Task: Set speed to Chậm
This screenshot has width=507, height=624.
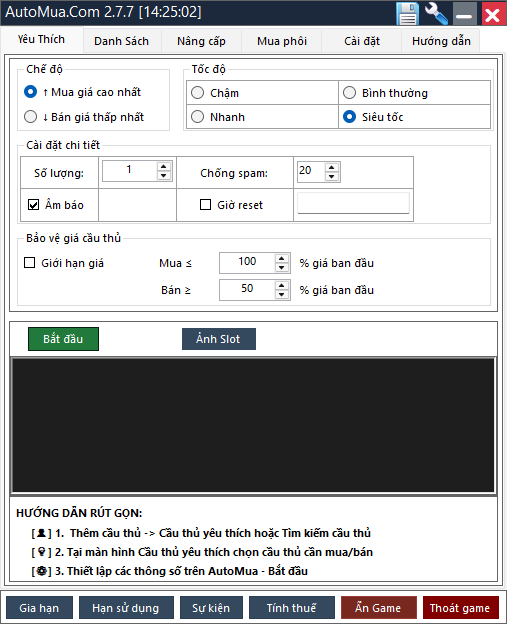Action: point(215,93)
